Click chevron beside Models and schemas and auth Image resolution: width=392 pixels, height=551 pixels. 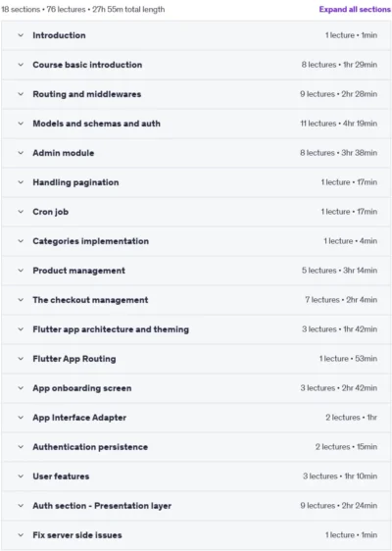21,124
